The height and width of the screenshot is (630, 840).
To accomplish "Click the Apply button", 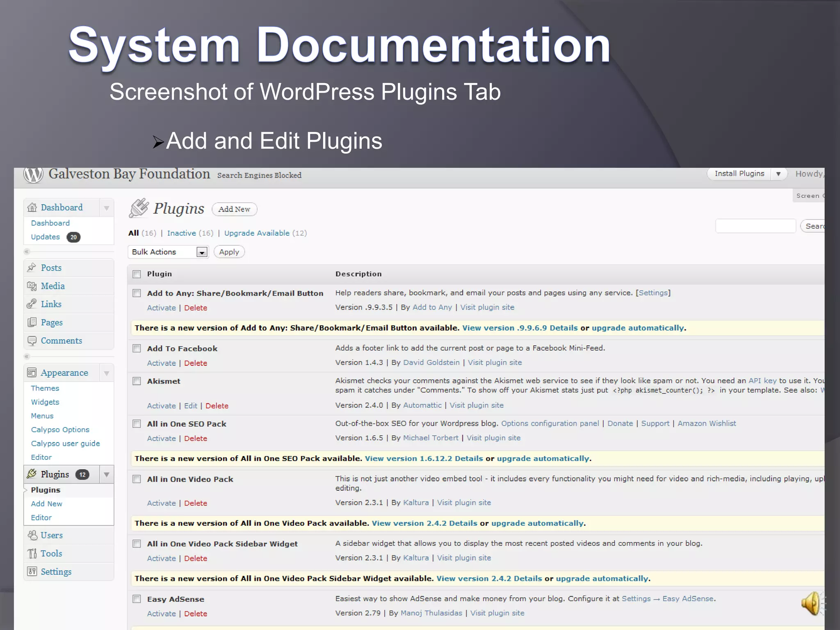I will (229, 252).
